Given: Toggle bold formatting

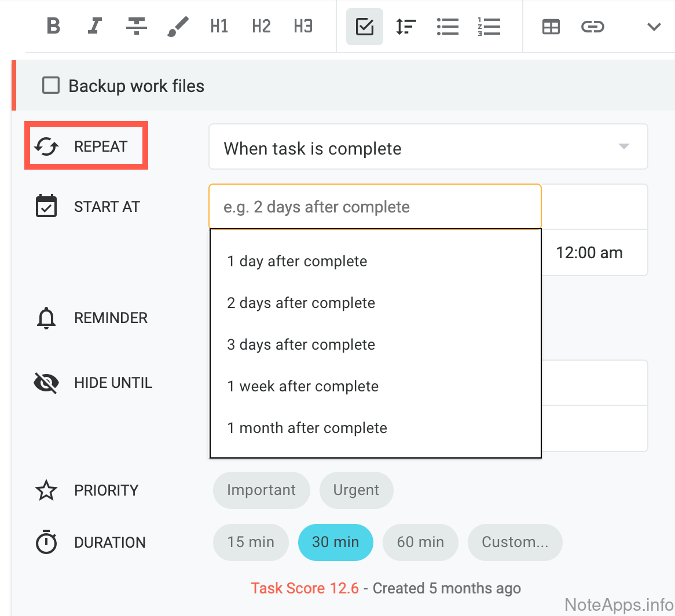Looking at the screenshot, I should pos(54,27).
